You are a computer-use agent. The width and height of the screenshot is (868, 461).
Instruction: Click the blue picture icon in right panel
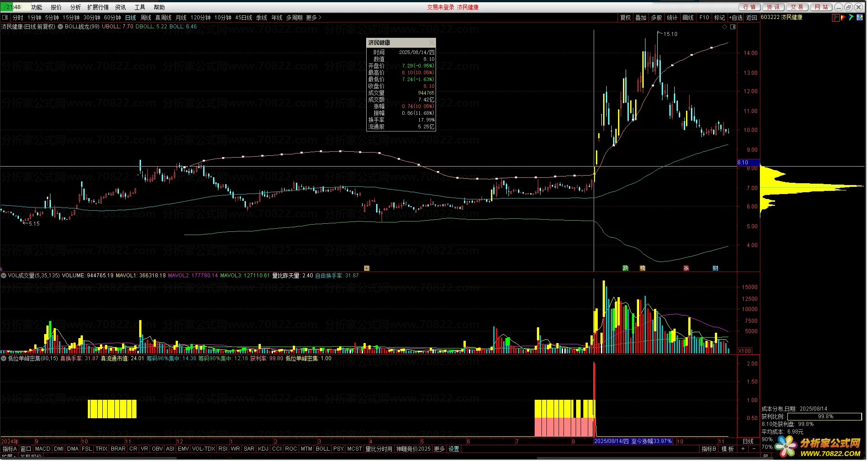[x=860, y=18]
